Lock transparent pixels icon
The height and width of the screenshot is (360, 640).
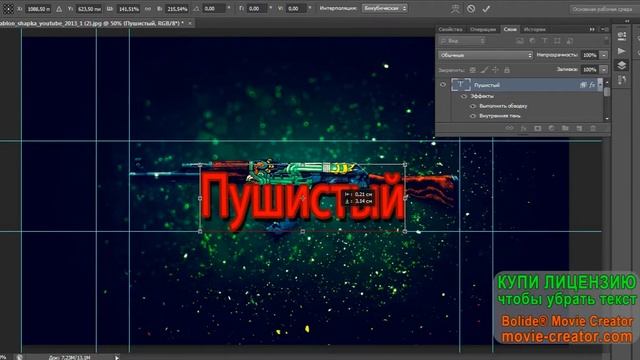pyautogui.click(x=472, y=70)
